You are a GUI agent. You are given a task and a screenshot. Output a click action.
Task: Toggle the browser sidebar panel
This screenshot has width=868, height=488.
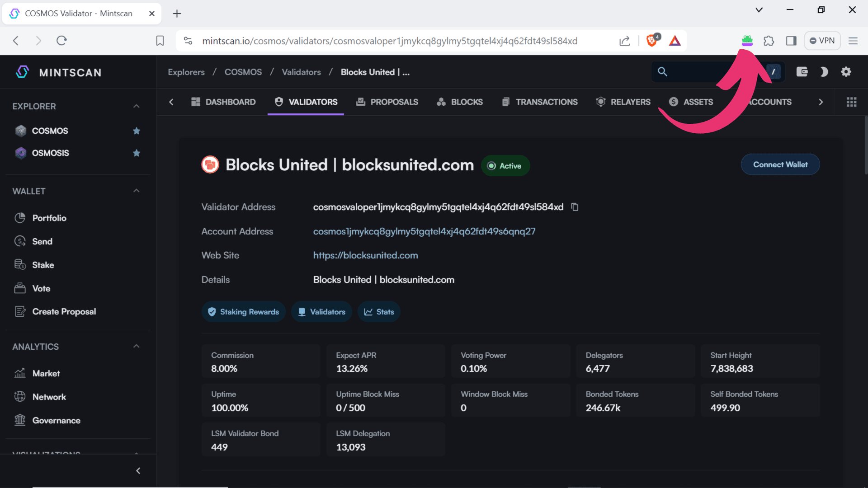pyautogui.click(x=791, y=41)
